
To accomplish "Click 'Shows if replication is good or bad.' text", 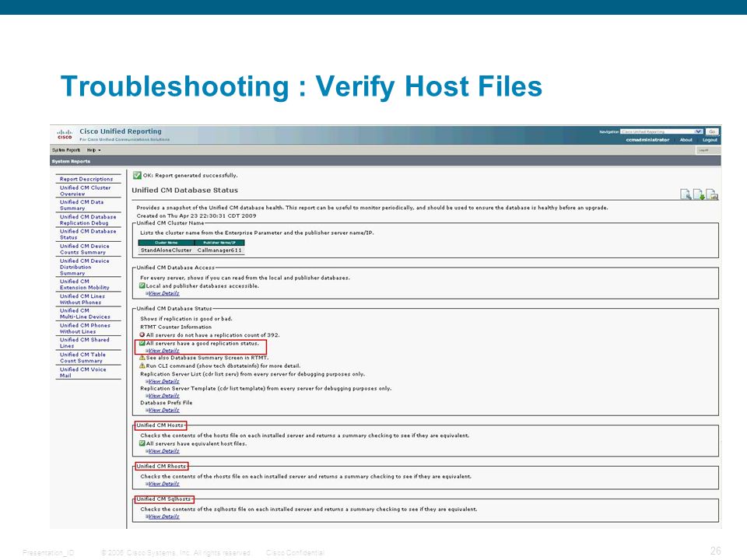I will coord(186,319).
